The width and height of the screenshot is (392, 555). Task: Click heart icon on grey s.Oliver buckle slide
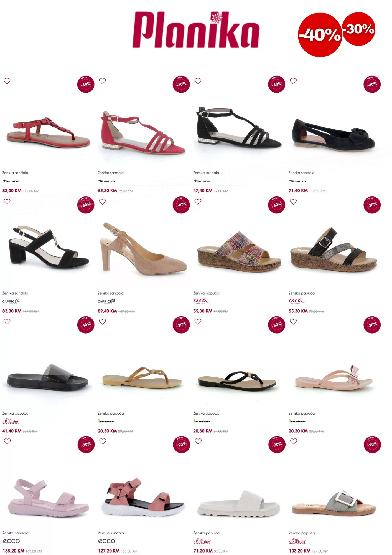click(x=294, y=441)
